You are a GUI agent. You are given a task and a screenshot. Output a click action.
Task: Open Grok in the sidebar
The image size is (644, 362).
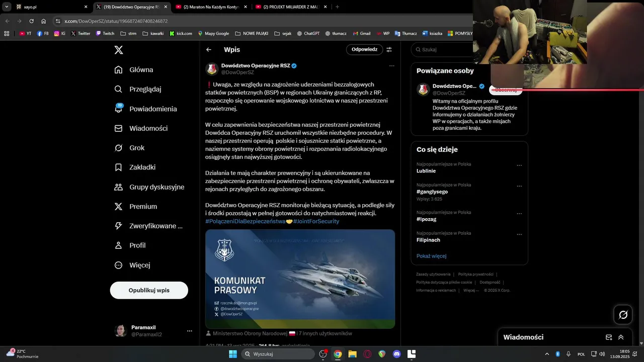129,148
